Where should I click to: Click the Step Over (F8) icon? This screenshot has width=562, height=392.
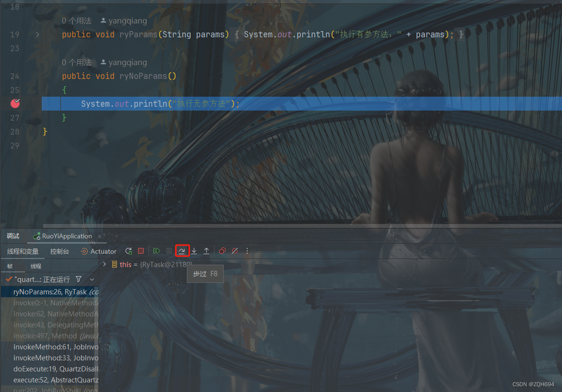coord(182,251)
